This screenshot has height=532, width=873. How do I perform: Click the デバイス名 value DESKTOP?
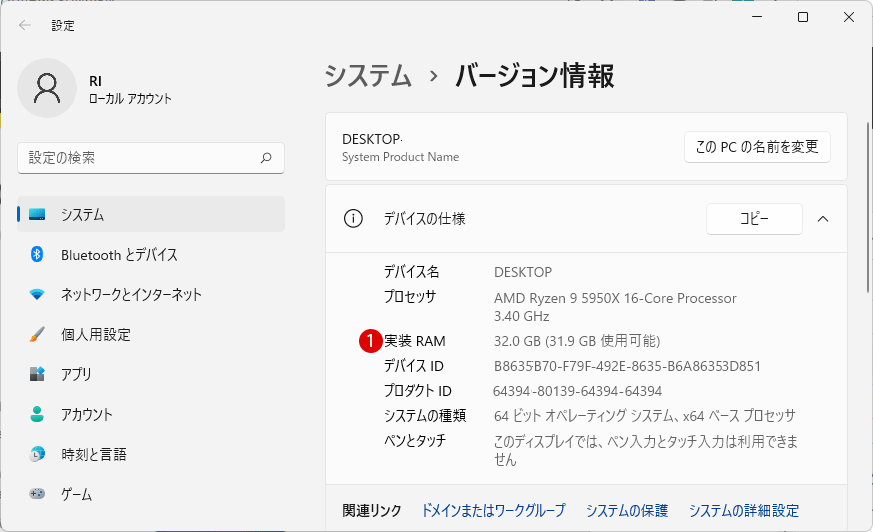tap(523, 272)
